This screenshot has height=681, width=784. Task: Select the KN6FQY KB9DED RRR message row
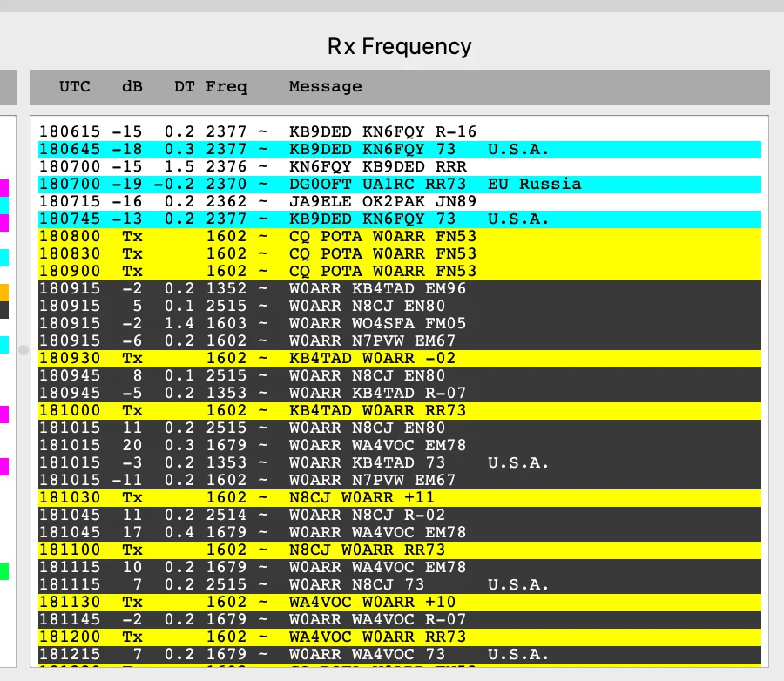point(400,167)
